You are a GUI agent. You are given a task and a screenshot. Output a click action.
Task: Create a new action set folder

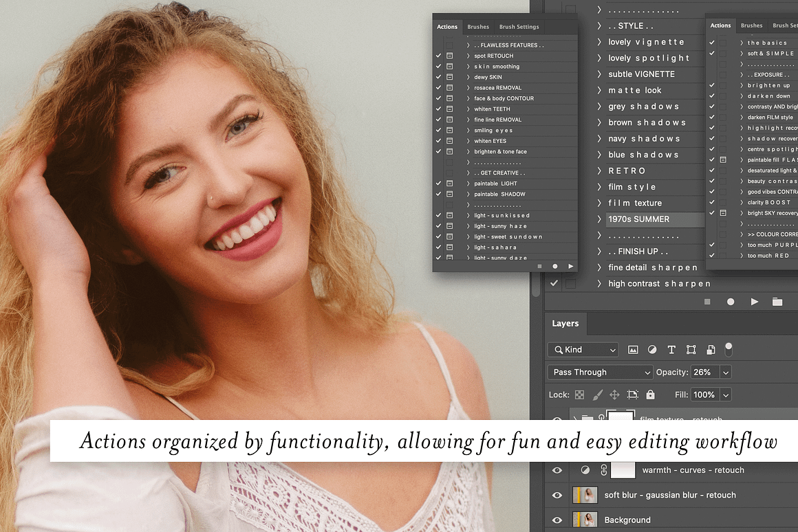tap(778, 301)
